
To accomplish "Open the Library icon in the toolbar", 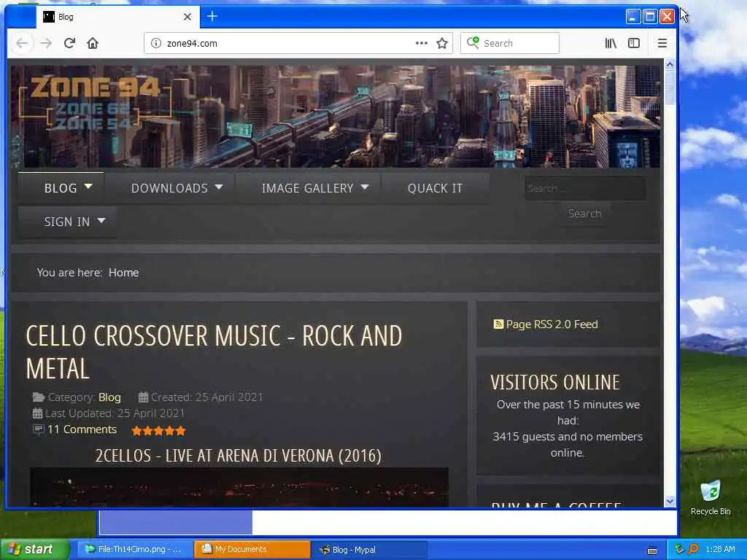I will [611, 43].
